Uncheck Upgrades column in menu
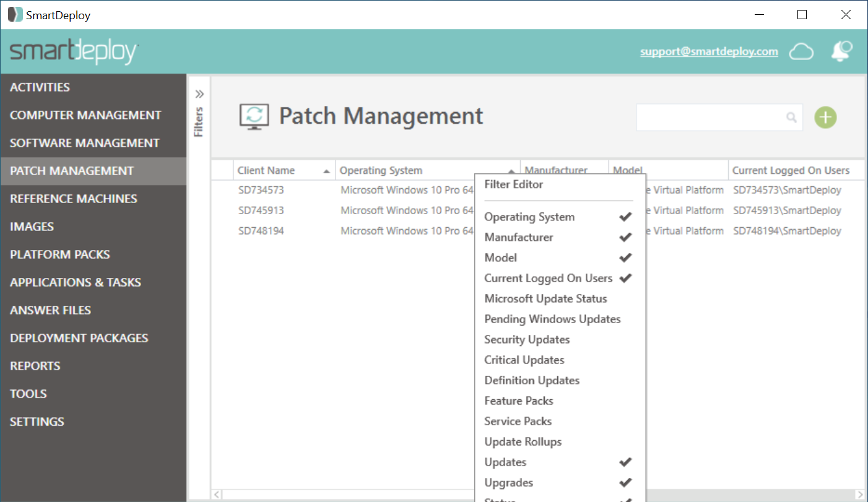The height and width of the screenshot is (502, 868). pos(560,482)
